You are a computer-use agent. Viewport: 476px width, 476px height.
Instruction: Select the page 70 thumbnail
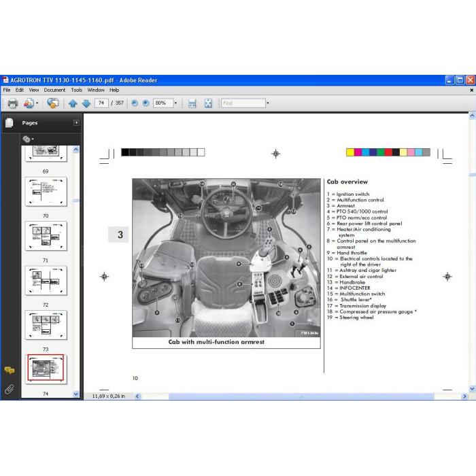coord(46,192)
